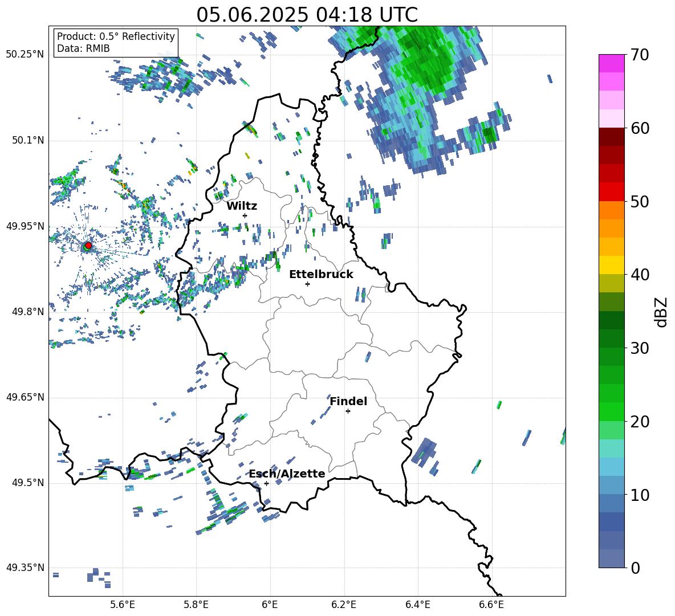Click the bright green swatch above 20
Image resolution: width=675 pixels, height=616 pixels.
click(611, 411)
